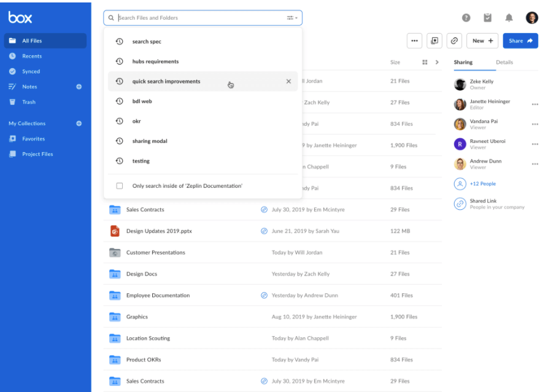Enable only search inside 'Zeplin Documentation'

click(120, 186)
